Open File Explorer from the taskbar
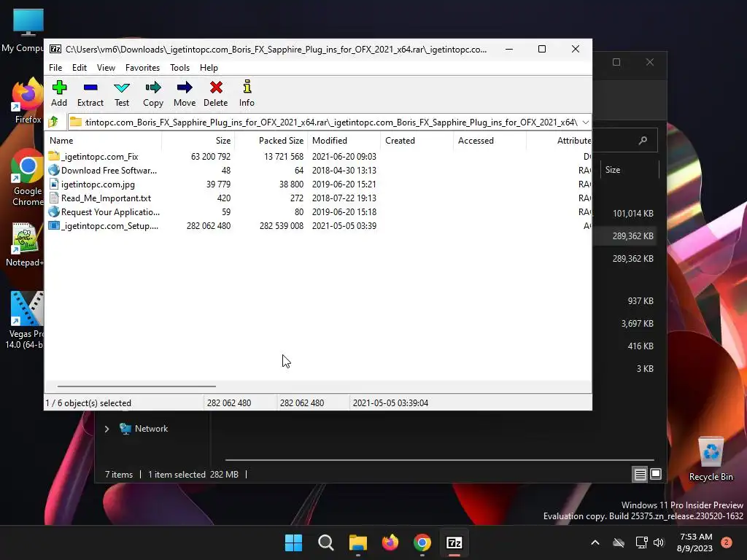This screenshot has height=560, width=747. [x=357, y=542]
